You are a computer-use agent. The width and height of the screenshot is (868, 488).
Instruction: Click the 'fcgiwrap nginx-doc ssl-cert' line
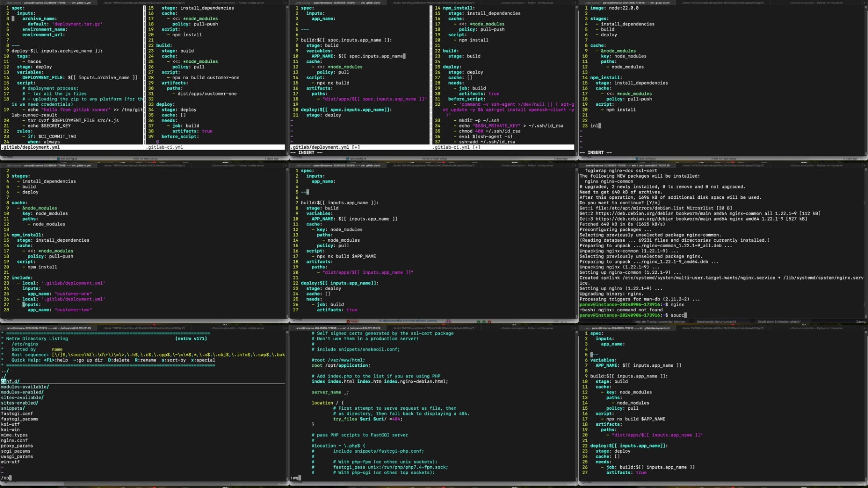[621, 171]
